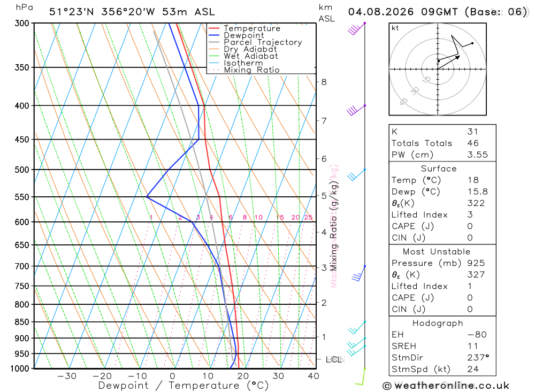Screen dimensions: 535x392
Task: Click the surface Dewp value 15.8
Action: coord(477,192)
